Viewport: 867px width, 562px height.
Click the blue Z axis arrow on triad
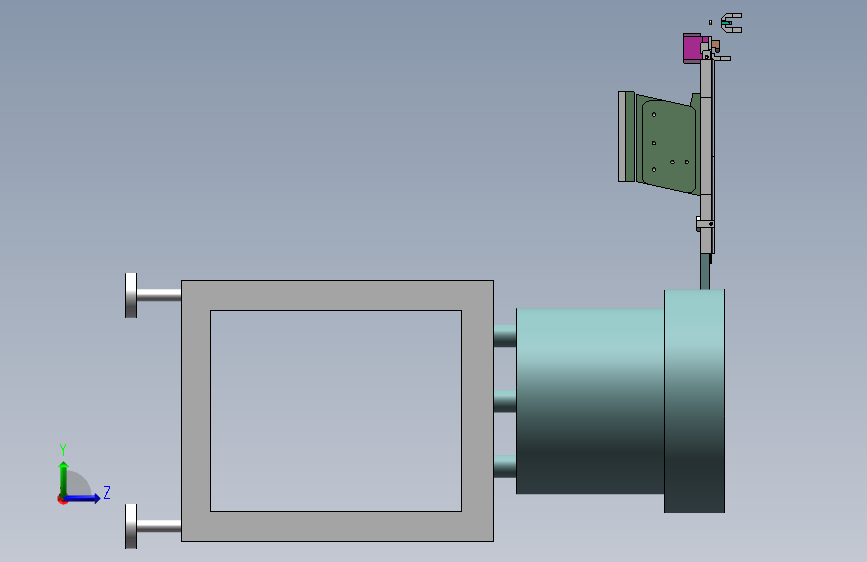pyautogui.click(x=84, y=498)
